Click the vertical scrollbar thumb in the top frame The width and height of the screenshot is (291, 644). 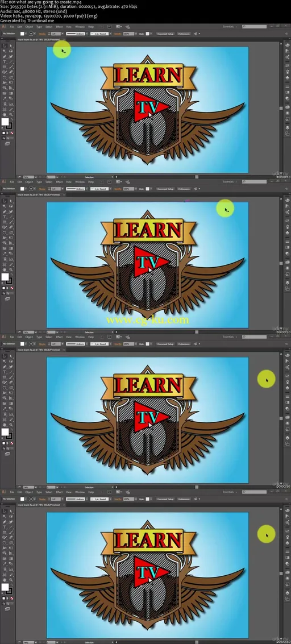(x=281, y=109)
